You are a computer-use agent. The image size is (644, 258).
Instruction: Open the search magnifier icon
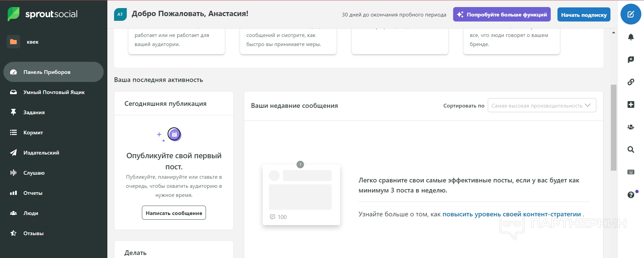tap(631, 149)
